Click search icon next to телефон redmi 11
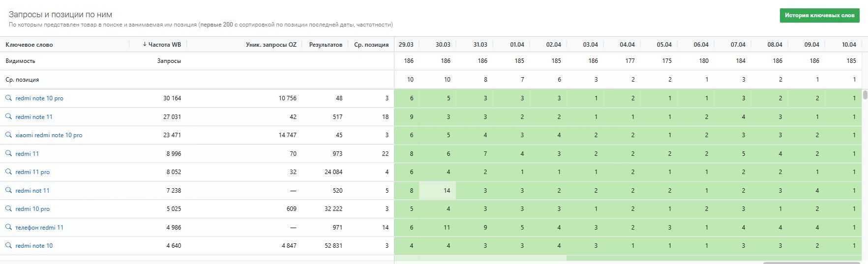Screen dimensions: 868x264 pyautogui.click(x=8, y=227)
